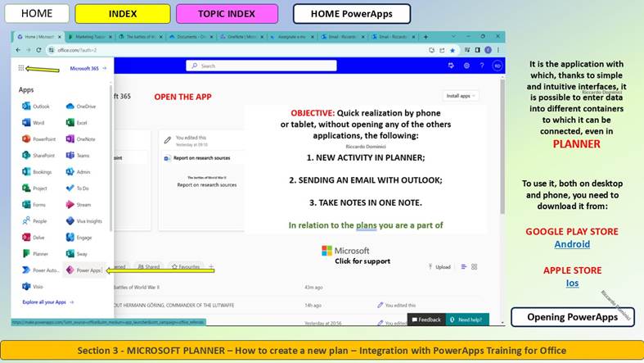This screenshot has height=363, width=644.
Task: Open the Microsoft 365 help question mark
Action: (x=482, y=66)
